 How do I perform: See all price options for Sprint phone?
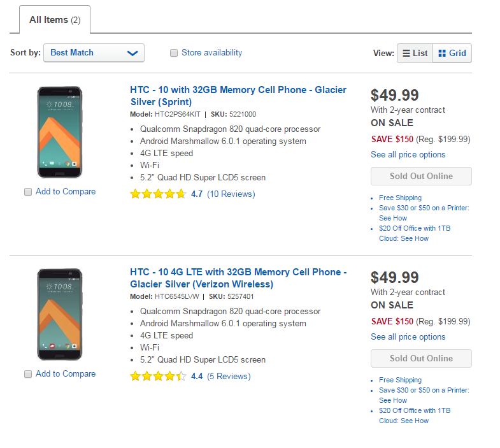(x=408, y=154)
